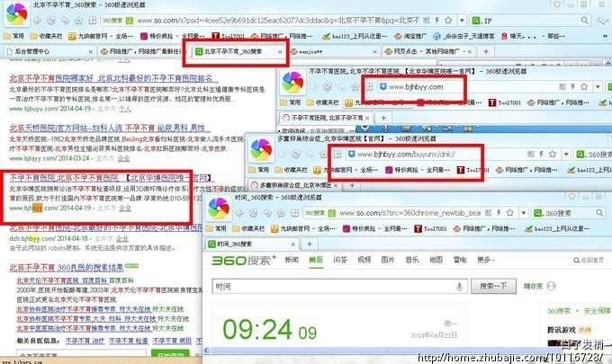Click search input containing 时间
This screenshot has width=612, height=364.
(339, 287)
